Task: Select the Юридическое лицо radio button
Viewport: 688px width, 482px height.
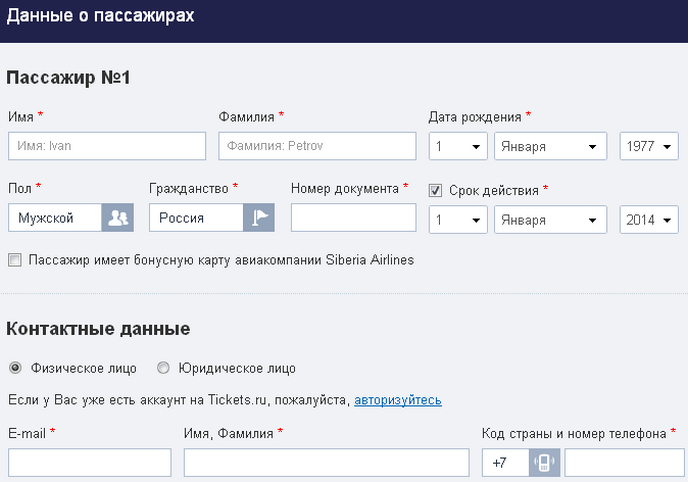Action: [x=163, y=368]
